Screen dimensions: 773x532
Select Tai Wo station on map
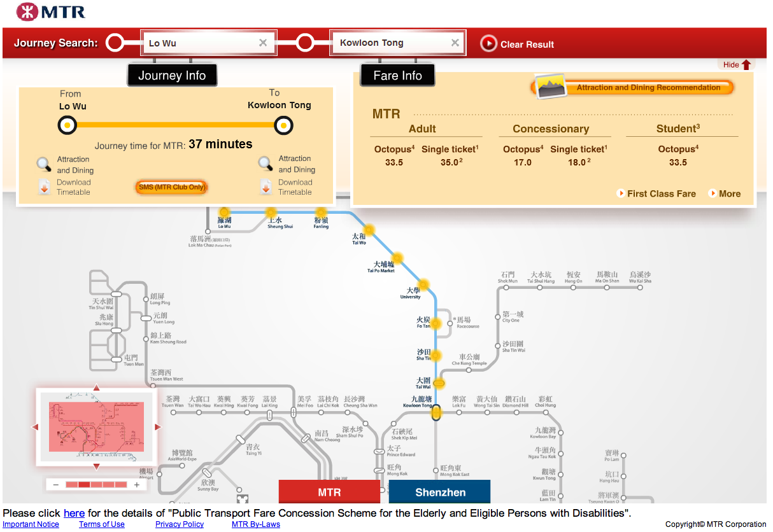pyautogui.click(x=369, y=230)
